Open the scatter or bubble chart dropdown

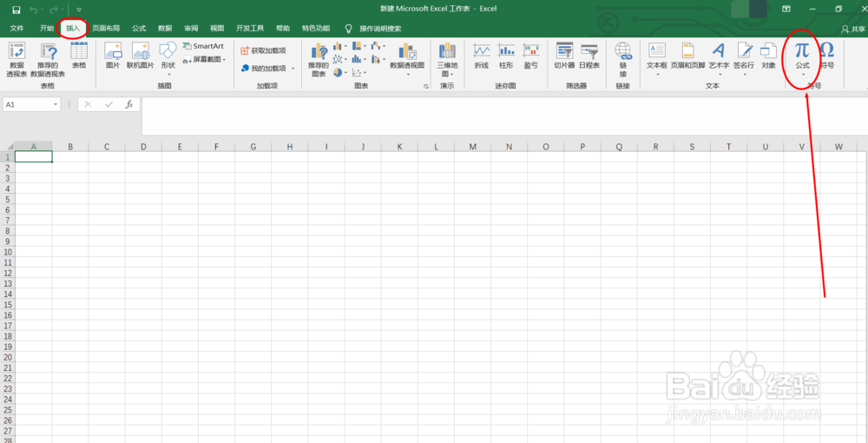click(x=359, y=73)
